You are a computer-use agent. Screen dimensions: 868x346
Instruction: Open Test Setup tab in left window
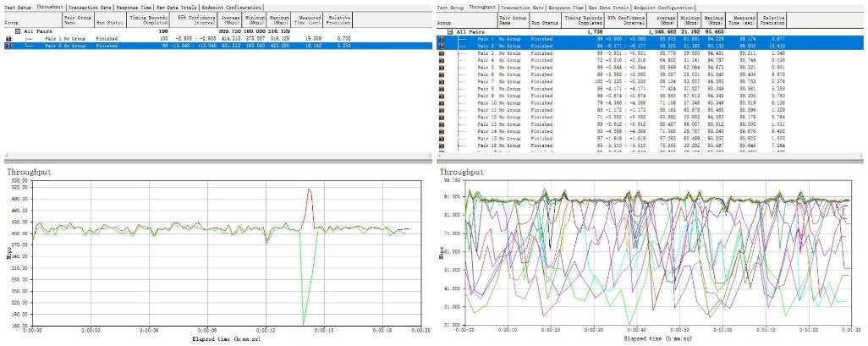pyautogui.click(x=16, y=8)
